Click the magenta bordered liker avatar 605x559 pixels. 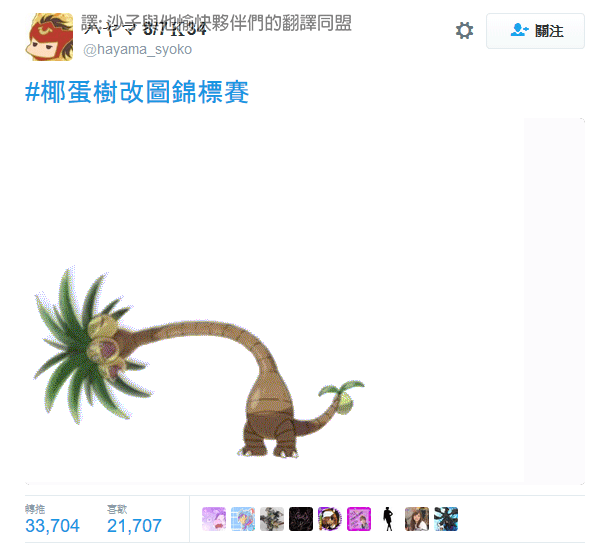(x=359, y=519)
